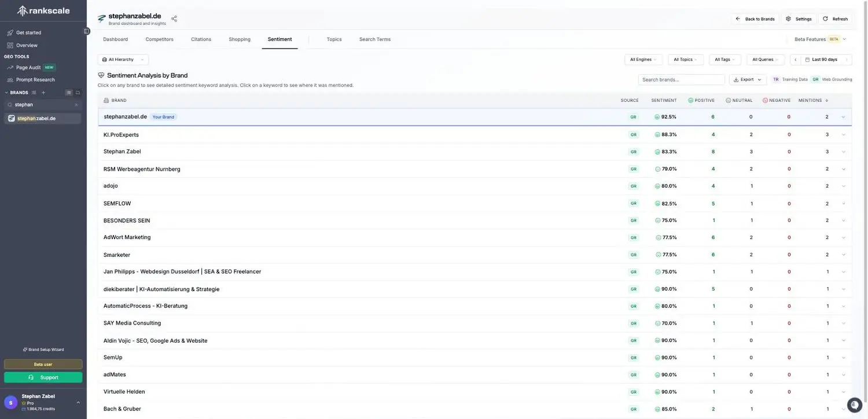The image size is (868, 419).
Task: Switch to the Competitors tab
Action: point(159,39)
